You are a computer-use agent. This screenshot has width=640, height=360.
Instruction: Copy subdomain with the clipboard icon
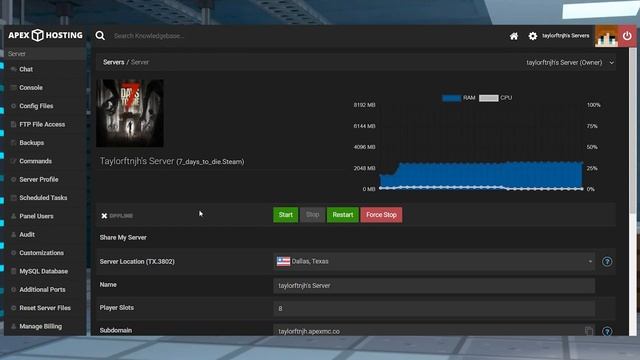coord(589,331)
